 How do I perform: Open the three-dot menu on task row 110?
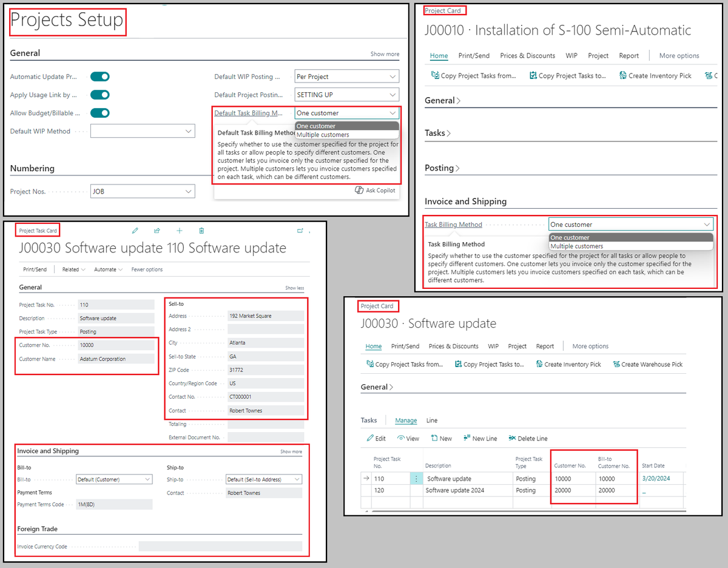click(x=416, y=479)
